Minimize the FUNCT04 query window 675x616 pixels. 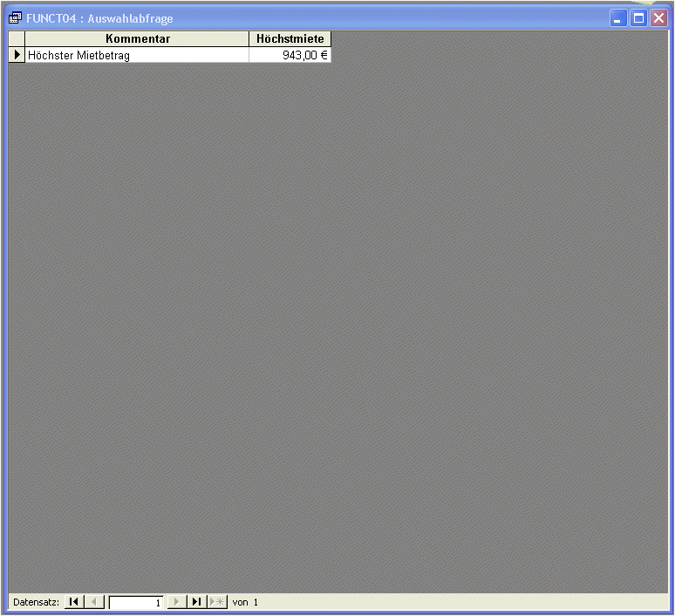[618, 18]
